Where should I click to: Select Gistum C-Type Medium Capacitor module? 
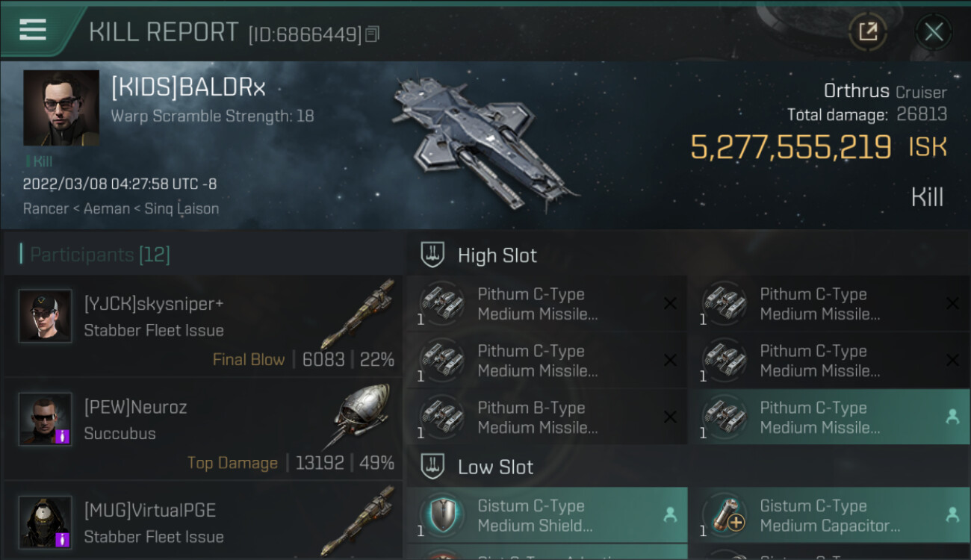[830, 515]
